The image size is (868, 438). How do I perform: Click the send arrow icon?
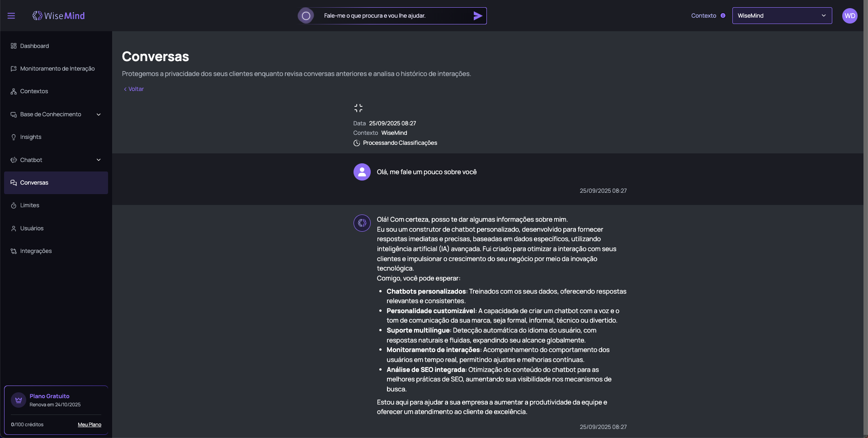tap(477, 16)
